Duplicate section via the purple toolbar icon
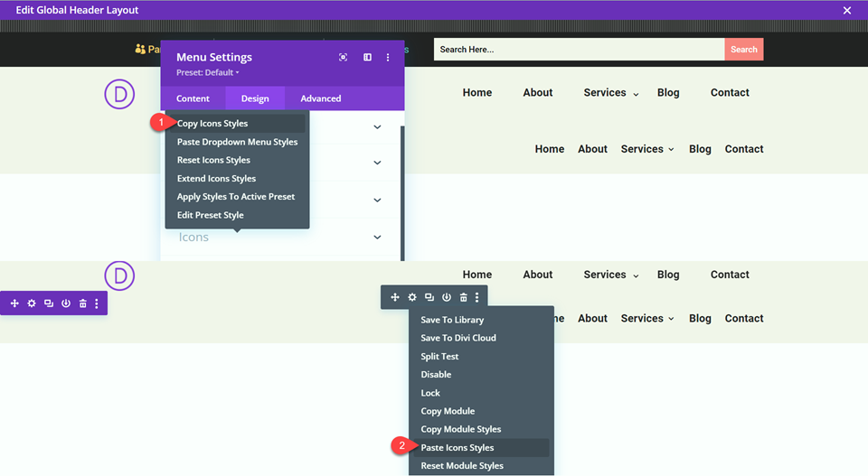Viewport: 868px width, 476px height. point(49,303)
